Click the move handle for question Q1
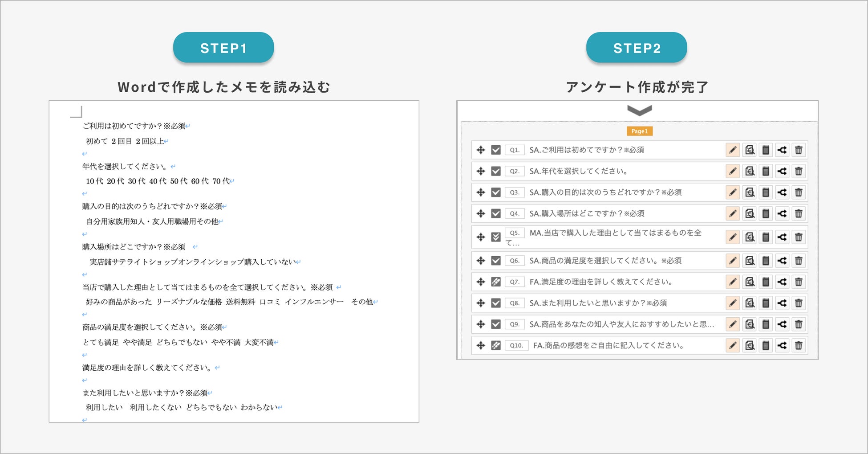 pos(481,150)
